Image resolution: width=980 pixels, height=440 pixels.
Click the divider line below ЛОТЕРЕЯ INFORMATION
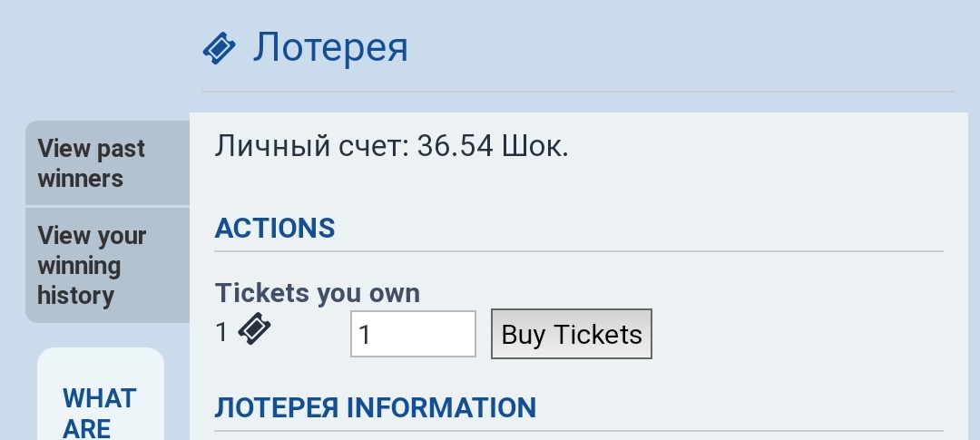tap(578, 431)
